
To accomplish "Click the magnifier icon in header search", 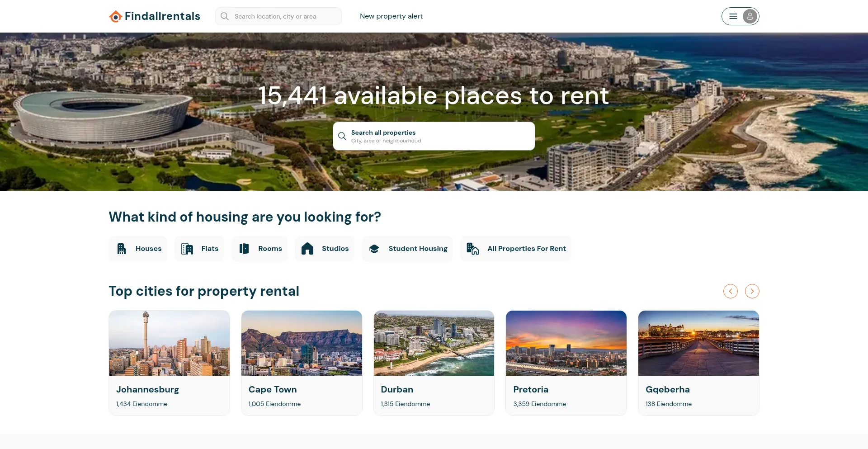I will tap(225, 16).
